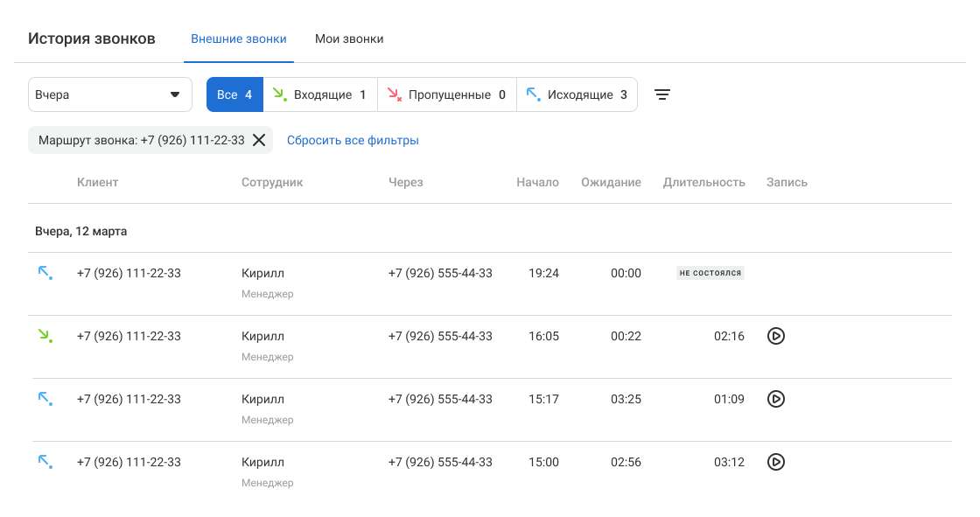Image resolution: width=980 pixels, height=517 pixels.
Task: Filter by Исходящие calls
Action: pyautogui.click(x=577, y=94)
